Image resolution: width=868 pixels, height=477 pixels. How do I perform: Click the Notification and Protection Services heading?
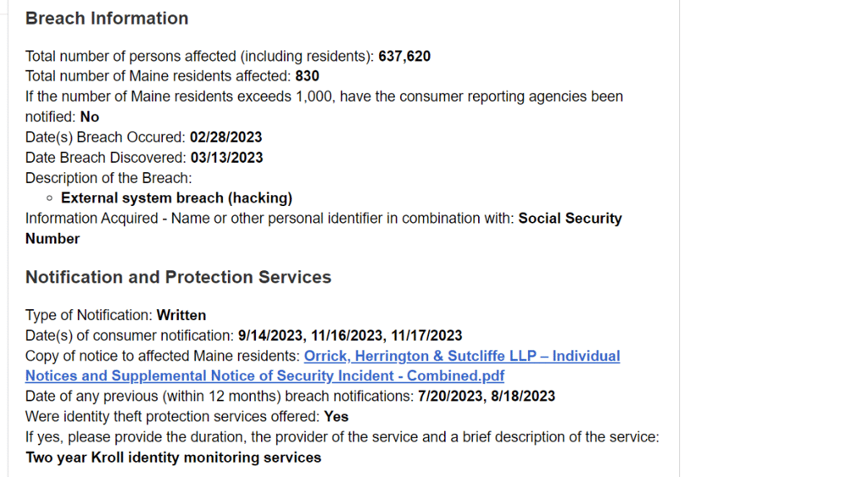click(178, 277)
